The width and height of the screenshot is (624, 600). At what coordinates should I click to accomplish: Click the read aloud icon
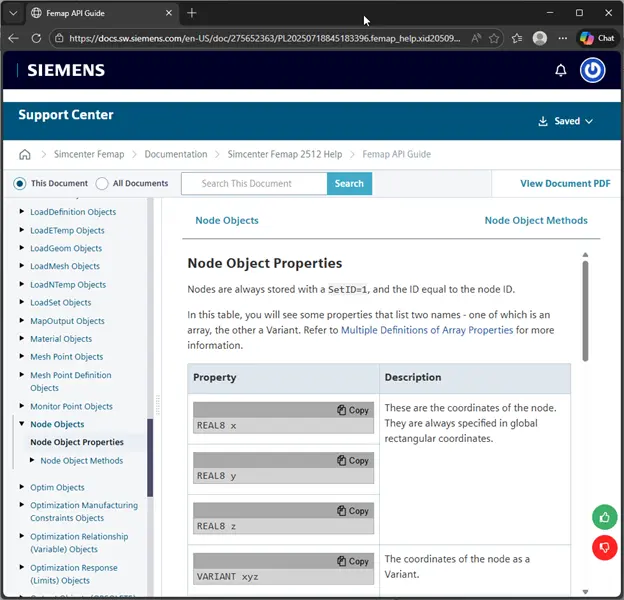(476, 38)
